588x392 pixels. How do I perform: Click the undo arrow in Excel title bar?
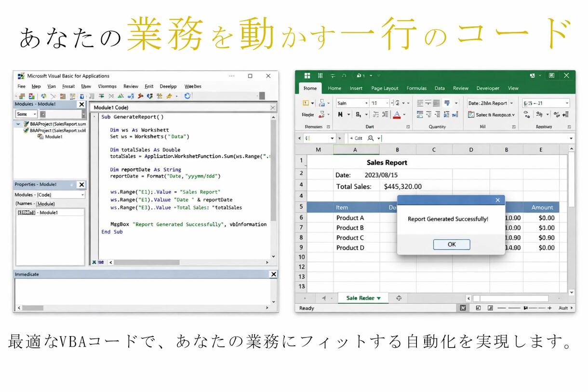click(x=344, y=76)
